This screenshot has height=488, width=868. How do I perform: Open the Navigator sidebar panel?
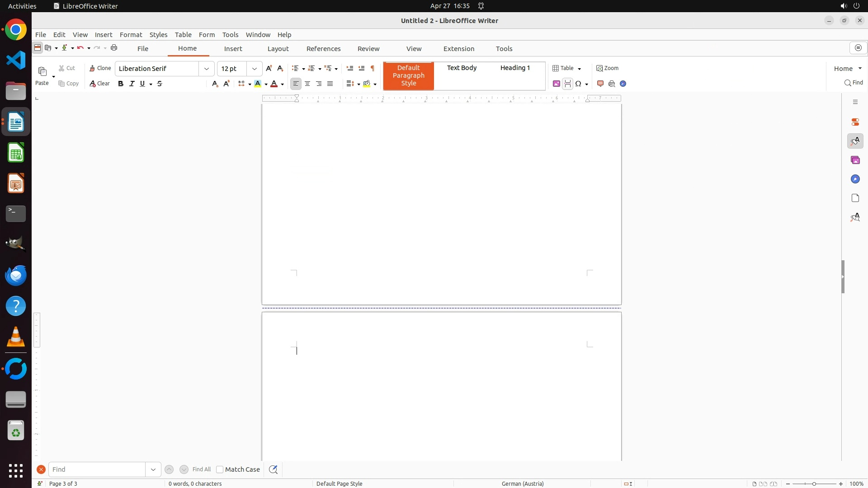[855, 179]
